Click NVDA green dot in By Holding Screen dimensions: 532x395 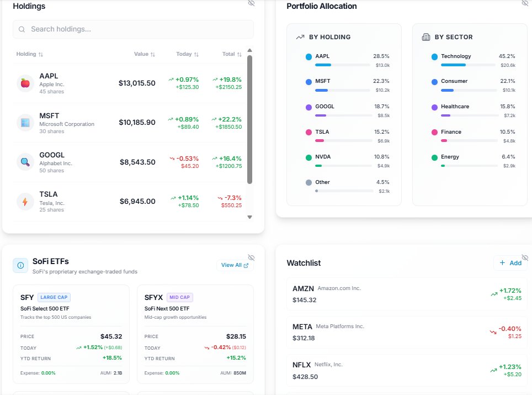(308, 157)
